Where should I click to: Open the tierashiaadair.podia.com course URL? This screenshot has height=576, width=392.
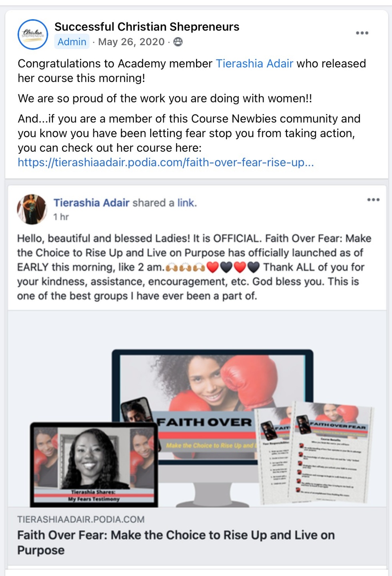[166, 162]
